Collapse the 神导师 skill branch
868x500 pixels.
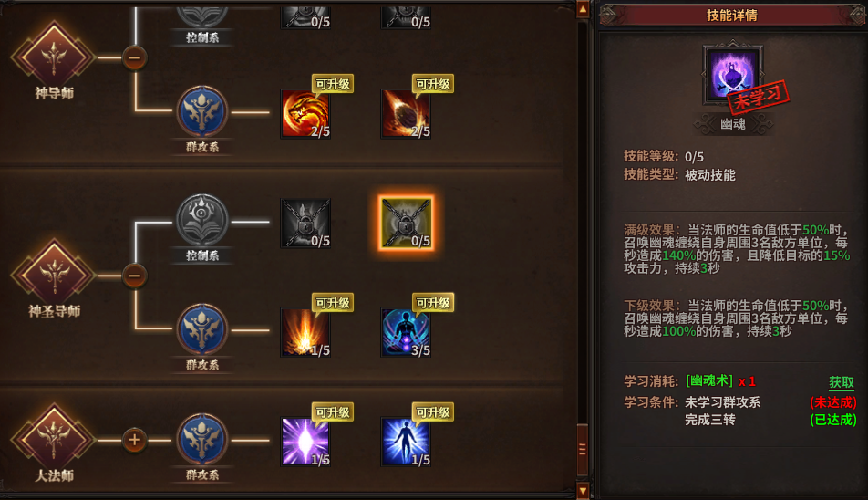point(135,57)
